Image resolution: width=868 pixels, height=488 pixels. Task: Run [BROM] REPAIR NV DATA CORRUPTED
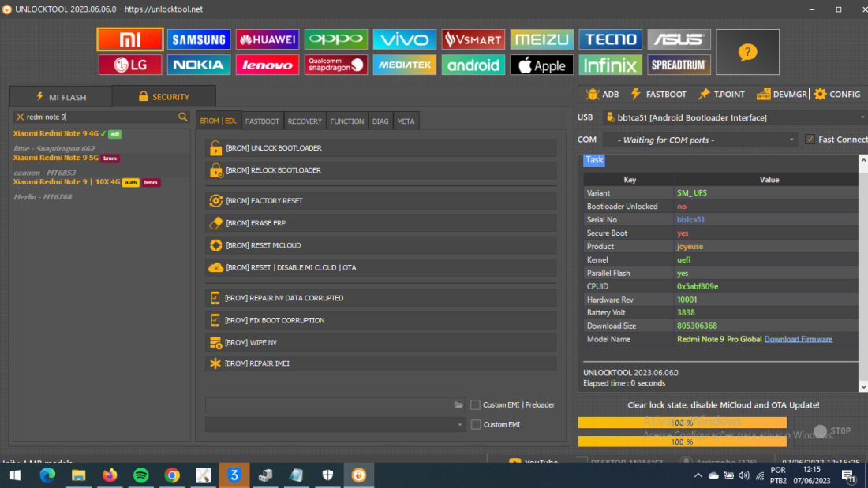point(381,298)
